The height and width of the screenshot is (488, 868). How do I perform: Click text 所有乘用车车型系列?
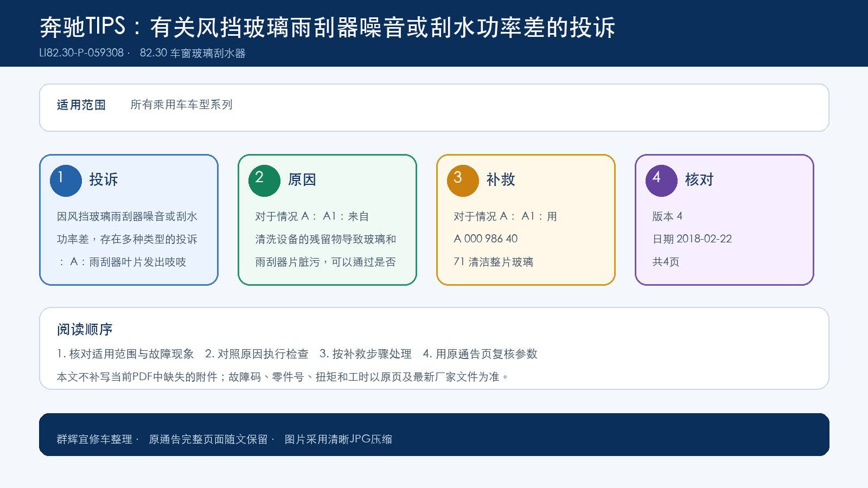click(181, 105)
